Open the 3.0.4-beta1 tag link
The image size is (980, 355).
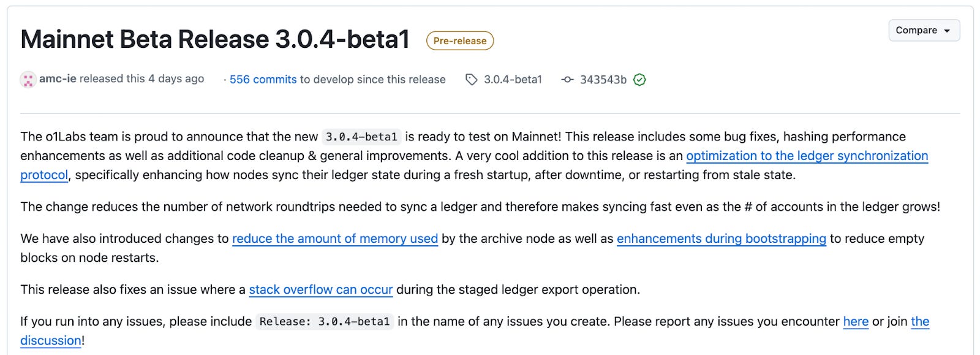pos(513,79)
